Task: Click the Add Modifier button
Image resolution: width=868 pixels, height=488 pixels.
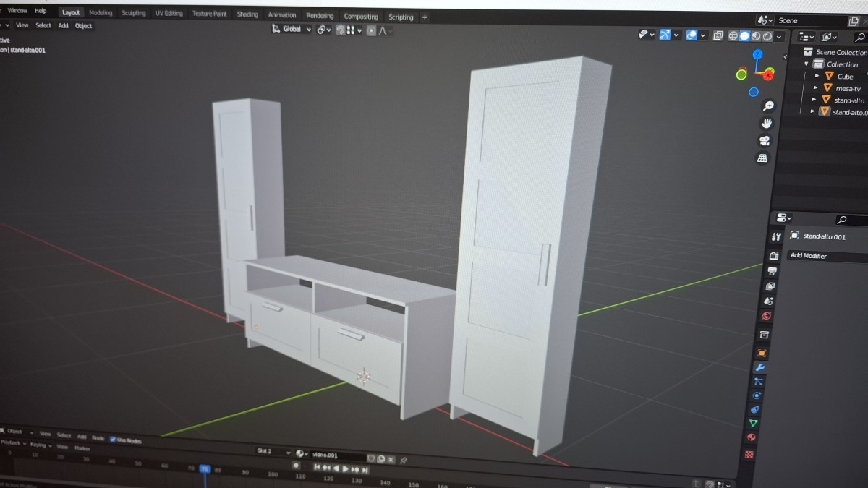Action: click(x=808, y=255)
